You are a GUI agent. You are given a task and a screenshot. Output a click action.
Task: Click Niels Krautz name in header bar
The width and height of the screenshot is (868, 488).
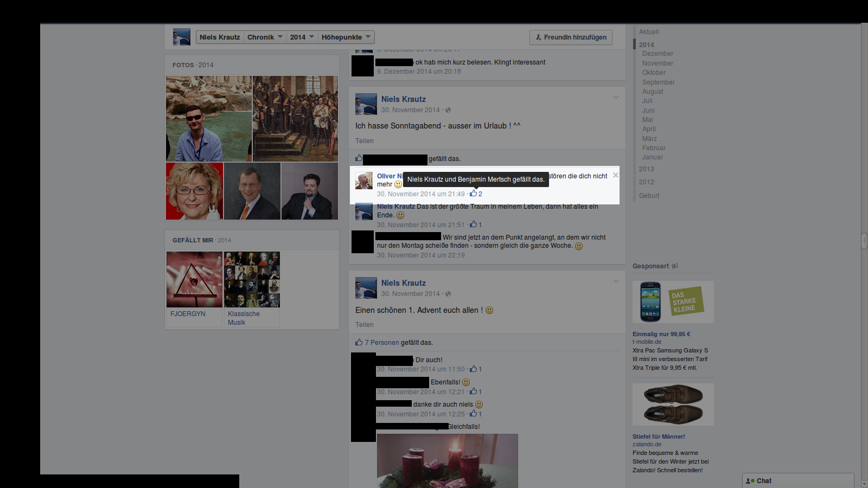point(220,37)
